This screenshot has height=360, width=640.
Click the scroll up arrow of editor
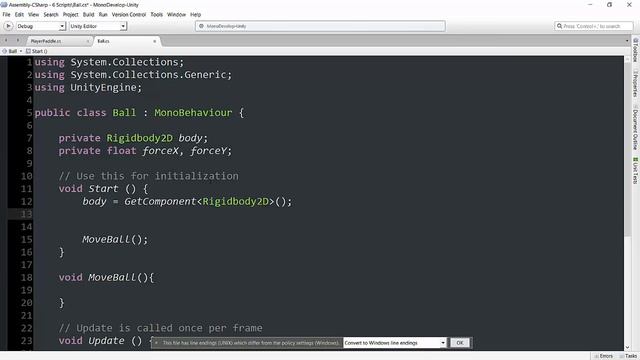tap(627, 59)
